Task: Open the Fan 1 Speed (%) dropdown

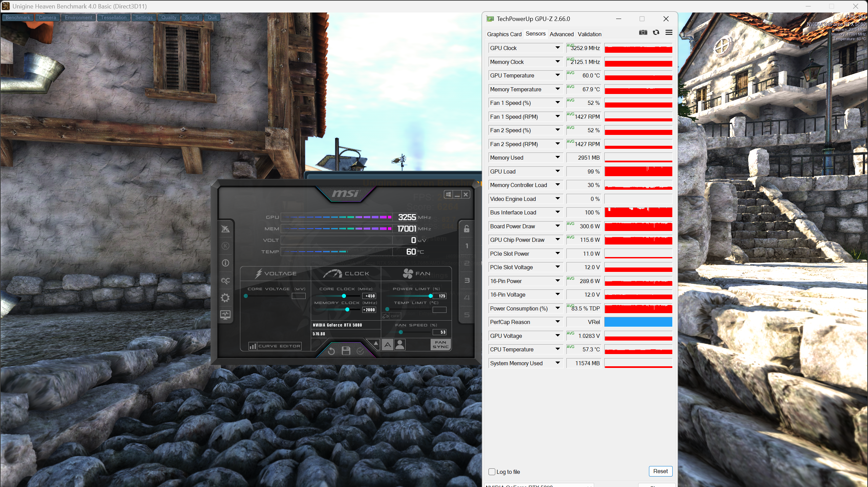Action: 558,103
